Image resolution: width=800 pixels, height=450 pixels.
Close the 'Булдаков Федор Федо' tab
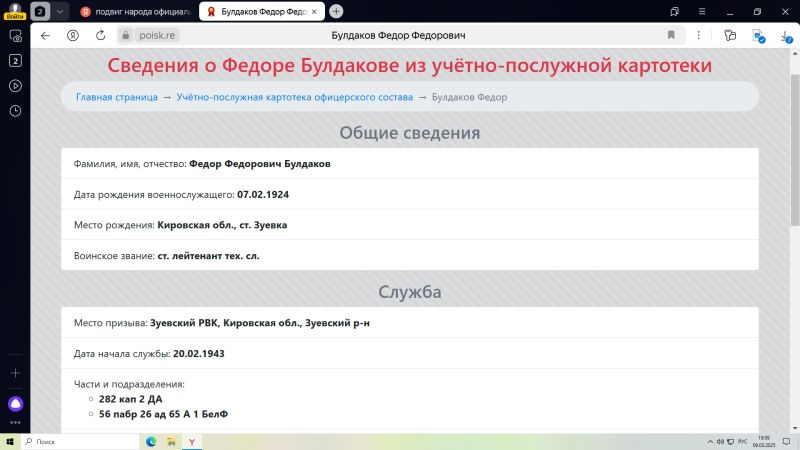(x=314, y=11)
